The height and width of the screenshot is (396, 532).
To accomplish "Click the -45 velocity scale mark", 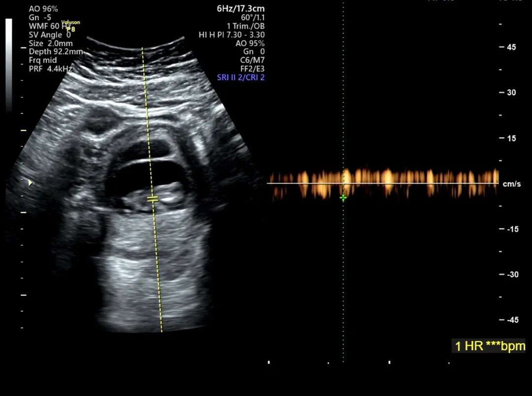I will pyautogui.click(x=513, y=320).
